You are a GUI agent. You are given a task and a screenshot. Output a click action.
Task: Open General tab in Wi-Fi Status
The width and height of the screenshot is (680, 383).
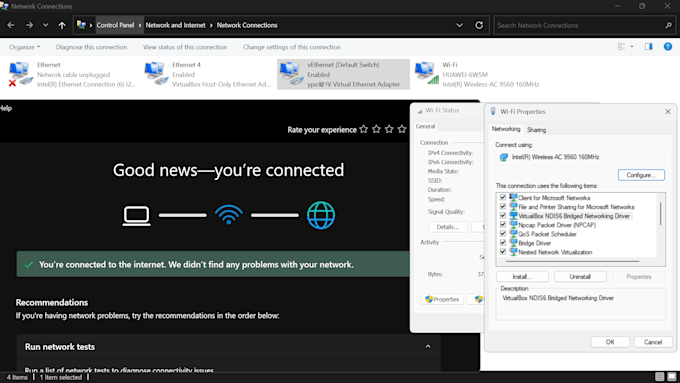(x=425, y=126)
